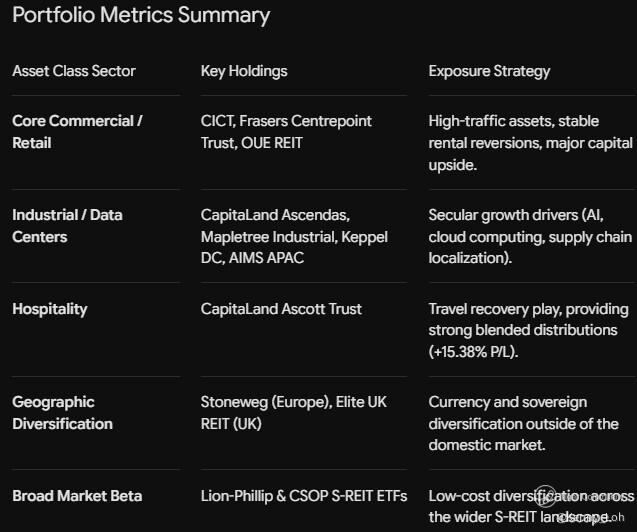Click the Secular growth drivers strategy text
The height and width of the screenshot is (532, 637).
click(x=530, y=236)
